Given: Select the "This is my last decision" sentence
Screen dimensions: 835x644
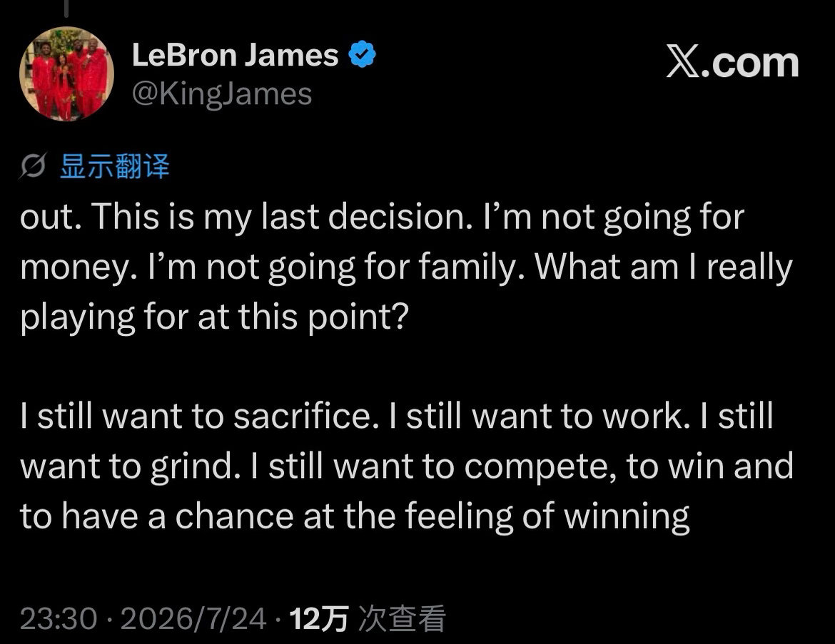Looking at the screenshot, I should tap(283, 217).
